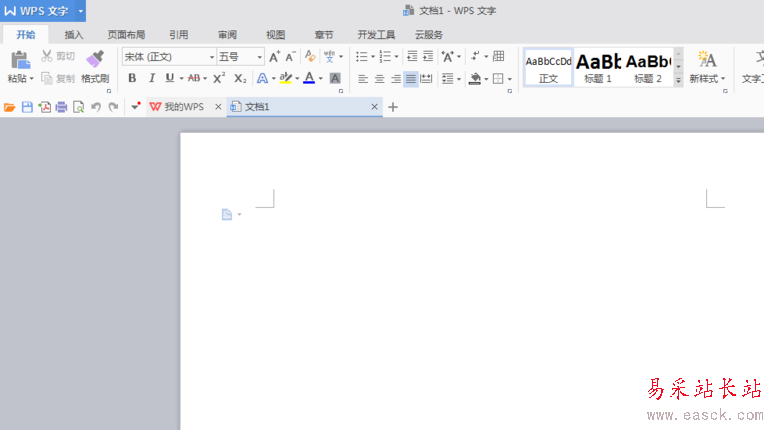764x430 pixels.
Task: Apply the 标题 2 style
Action: (648, 68)
